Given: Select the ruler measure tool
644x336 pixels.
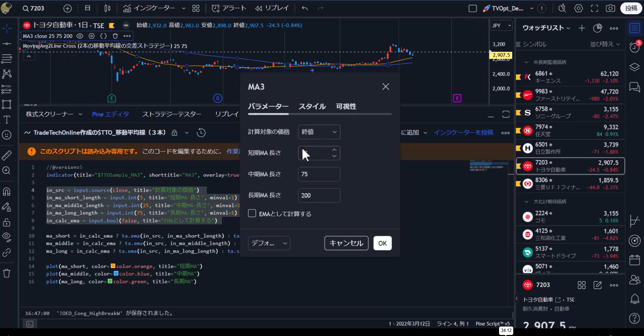Looking at the screenshot, I should [7, 155].
